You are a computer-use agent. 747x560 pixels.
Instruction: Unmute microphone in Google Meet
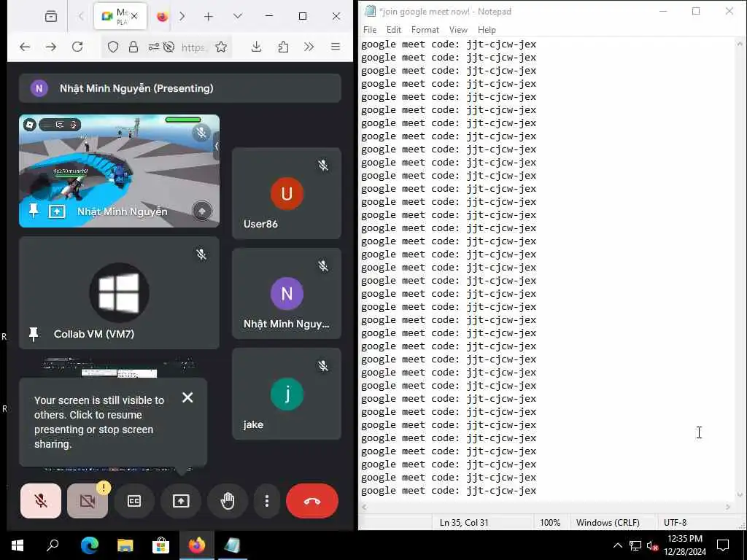coord(41,500)
